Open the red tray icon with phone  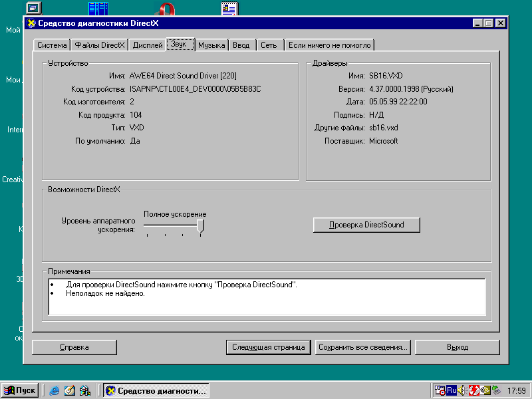[473, 390]
